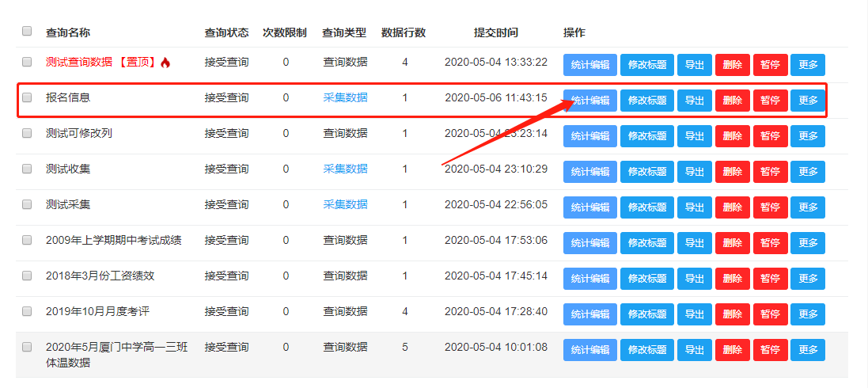Viewport: 868px width, 388px height.
Task: Click 统计编辑 for 2020年5月厦门中学 row
Action: [x=590, y=350]
